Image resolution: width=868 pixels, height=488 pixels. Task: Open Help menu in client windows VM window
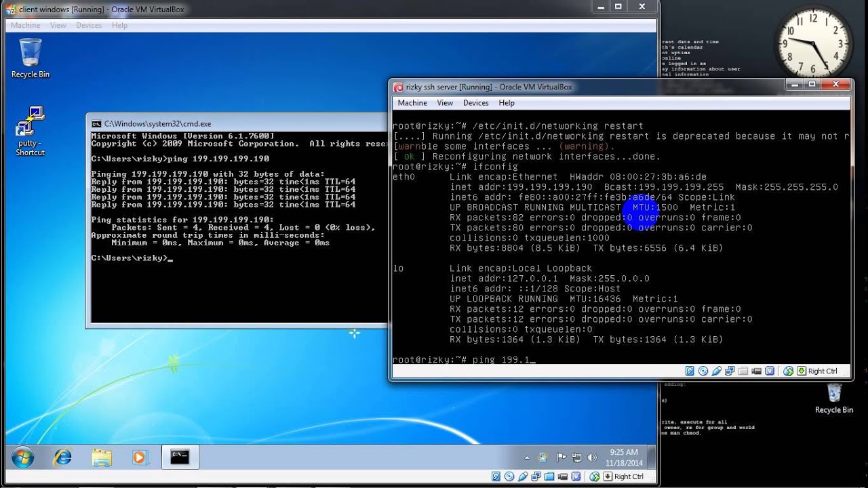point(119,25)
